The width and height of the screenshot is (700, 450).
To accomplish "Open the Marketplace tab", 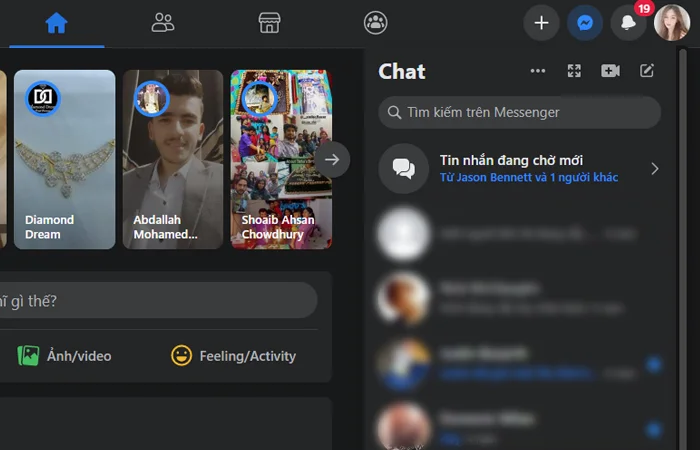I will click(x=270, y=23).
